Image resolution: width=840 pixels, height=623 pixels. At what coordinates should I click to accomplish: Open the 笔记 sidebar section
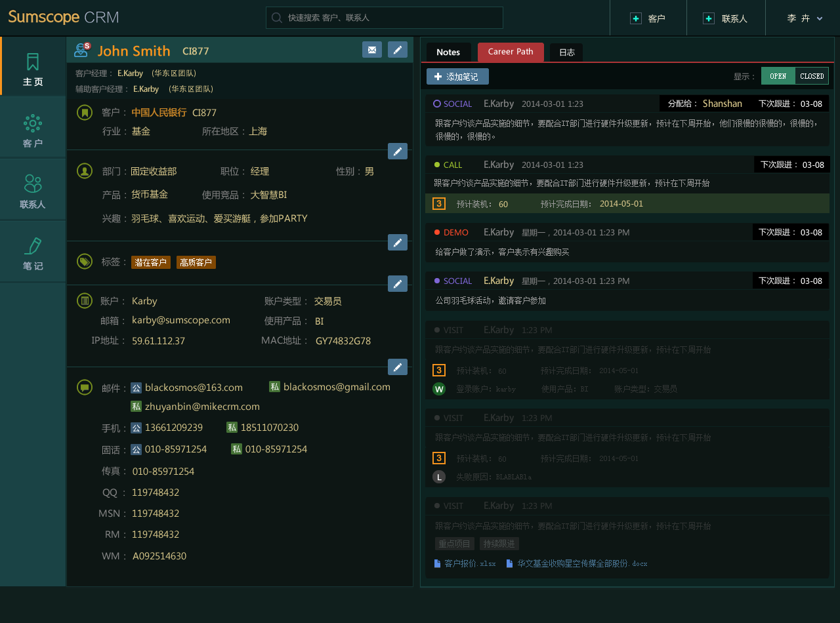coord(33,252)
